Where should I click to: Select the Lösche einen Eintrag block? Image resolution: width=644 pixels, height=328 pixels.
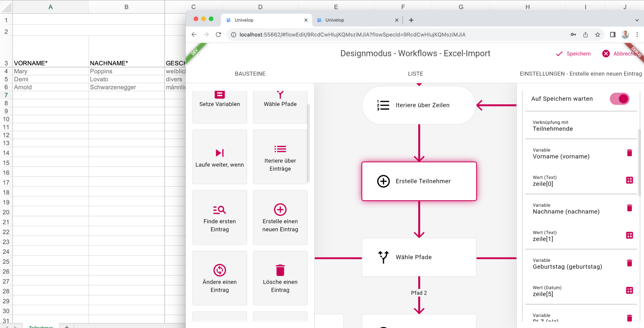point(280,278)
